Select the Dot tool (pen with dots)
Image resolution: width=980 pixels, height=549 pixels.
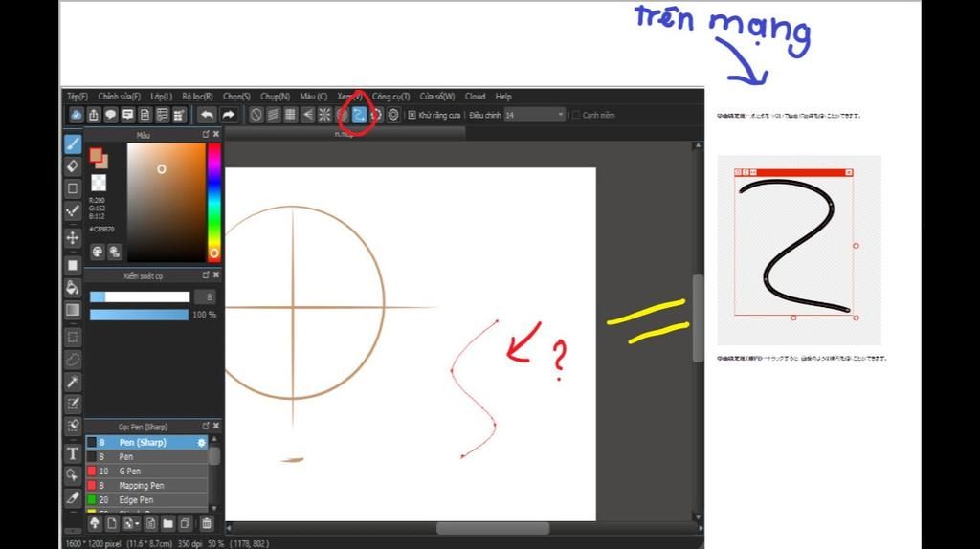tap(73, 210)
